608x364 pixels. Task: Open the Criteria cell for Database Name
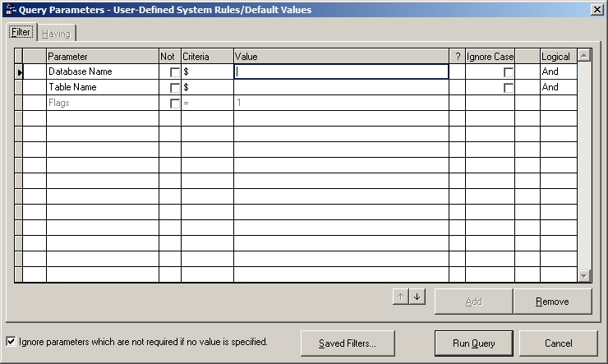point(207,72)
